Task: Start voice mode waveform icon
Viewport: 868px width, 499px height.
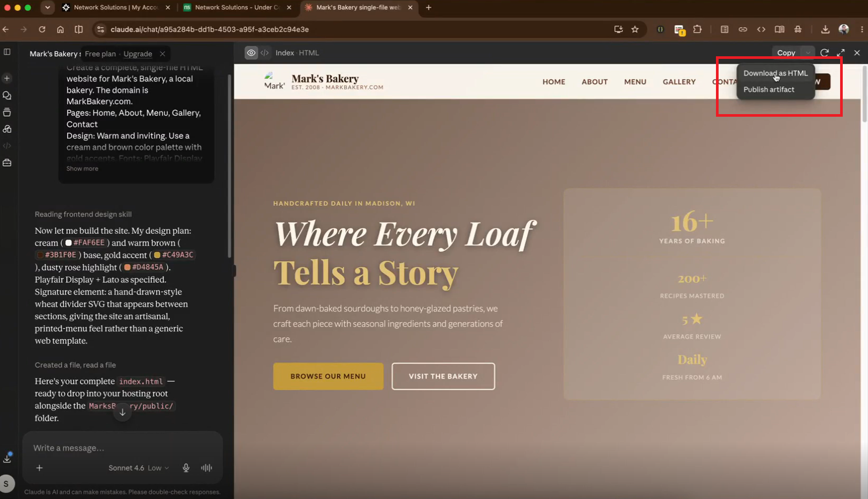Action: point(207,468)
